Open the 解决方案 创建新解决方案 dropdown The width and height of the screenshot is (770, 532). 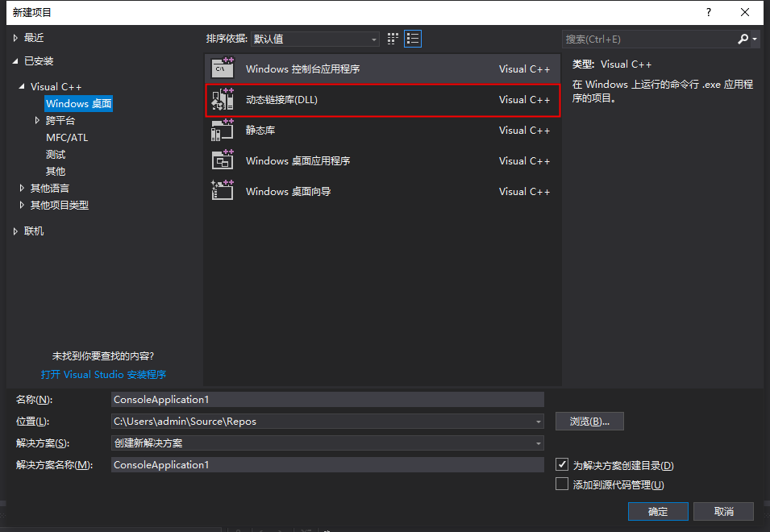(327, 443)
